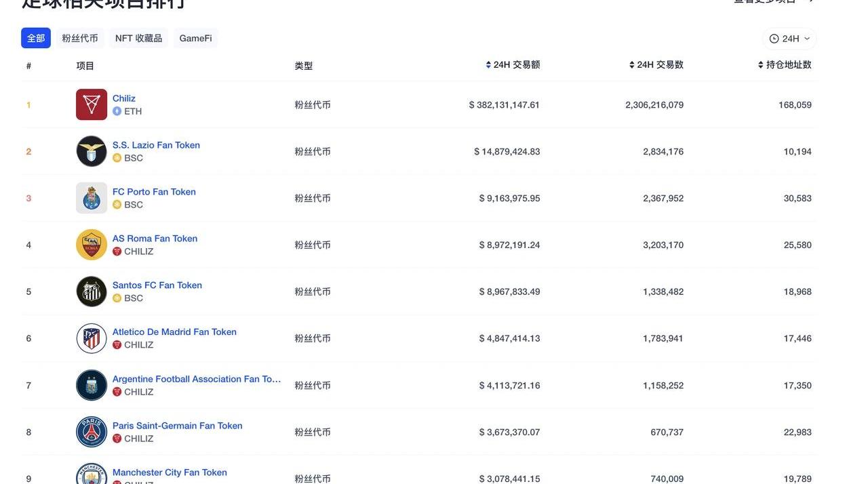Click the 2,834,176 transactions count
868x484 pixels.
click(x=663, y=152)
